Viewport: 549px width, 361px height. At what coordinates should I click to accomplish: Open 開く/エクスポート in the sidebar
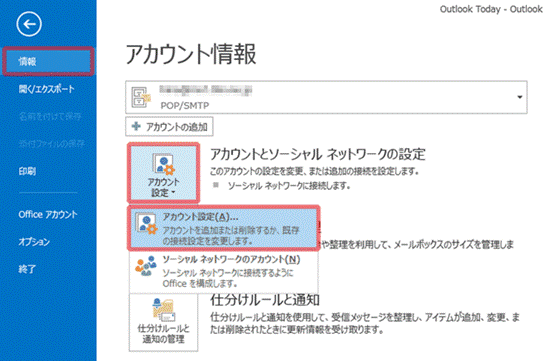[47, 89]
